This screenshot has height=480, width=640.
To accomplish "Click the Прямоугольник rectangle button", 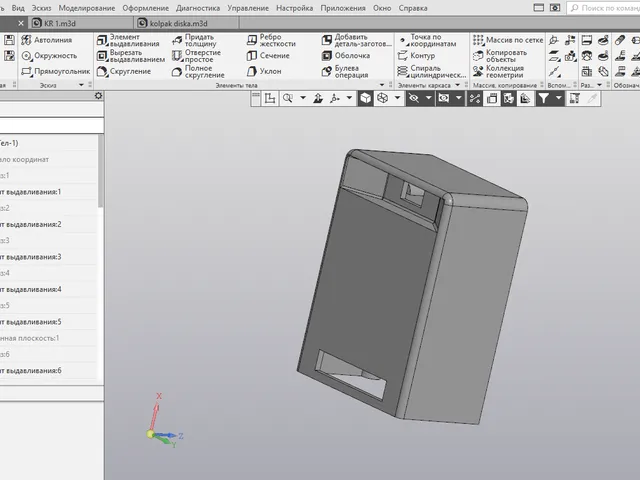I will coord(56,71).
